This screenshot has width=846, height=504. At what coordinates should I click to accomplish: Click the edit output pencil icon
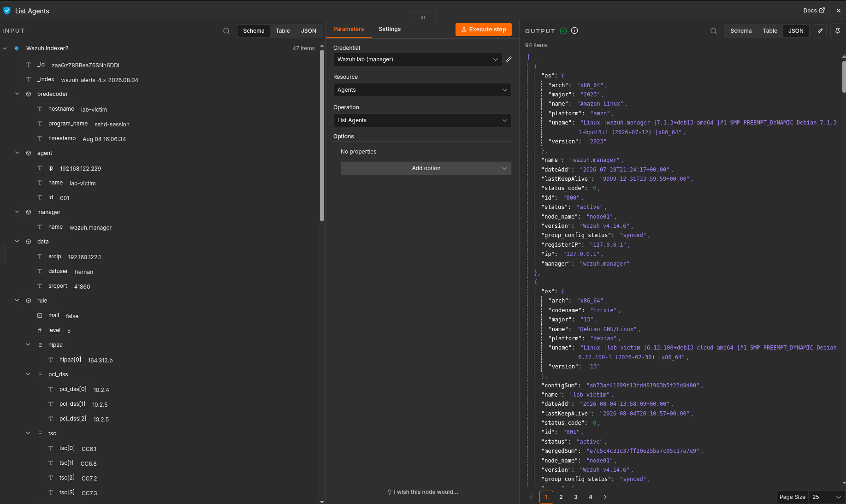coord(820,31)
